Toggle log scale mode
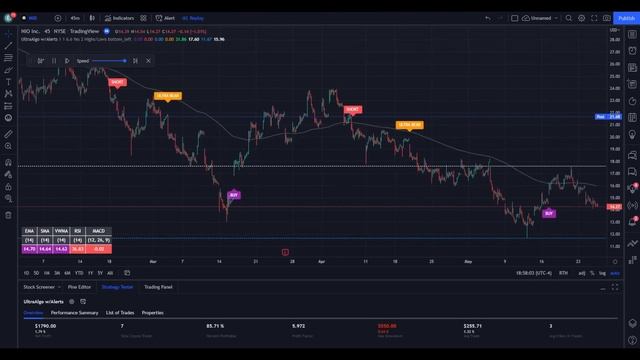The height and width of the screenshot is (360, 640). tap(602, 273)
